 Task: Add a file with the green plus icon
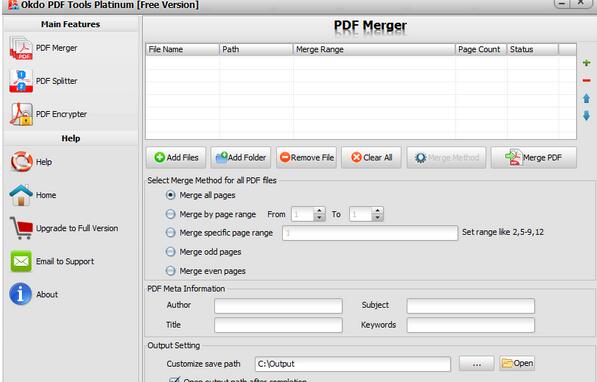pyautogui.click(x=586, y=63)
